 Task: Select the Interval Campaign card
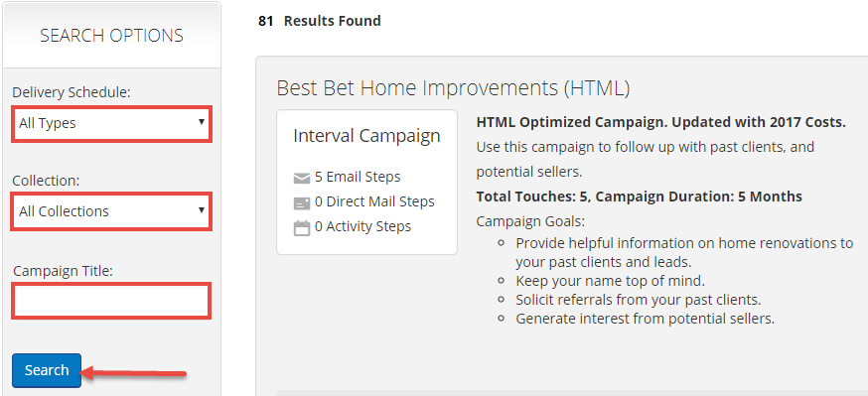tap(367, 182)
